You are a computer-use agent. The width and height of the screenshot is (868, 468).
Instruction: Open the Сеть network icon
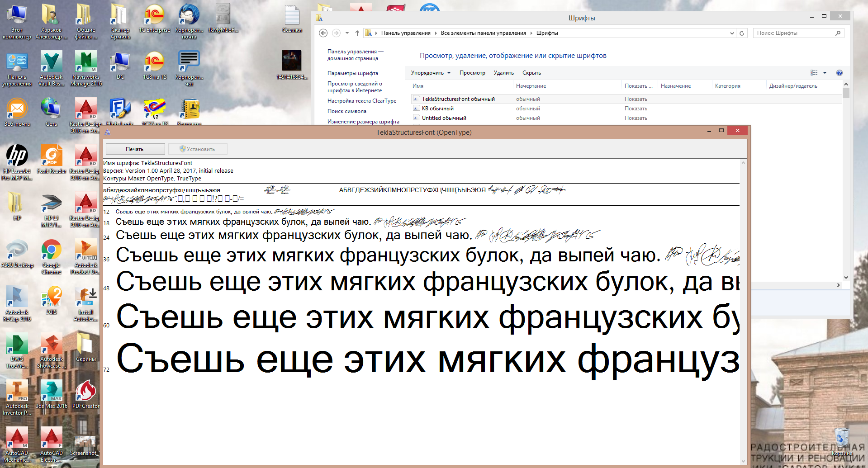pyautogui.click(x=51, y=112)
